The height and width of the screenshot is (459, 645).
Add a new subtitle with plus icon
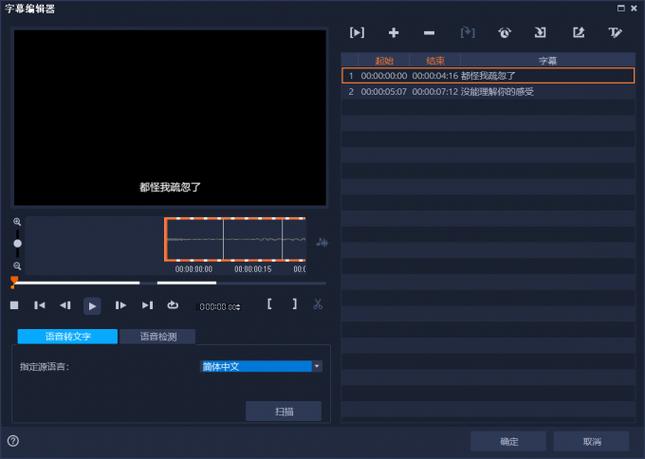tap(393, 33)
